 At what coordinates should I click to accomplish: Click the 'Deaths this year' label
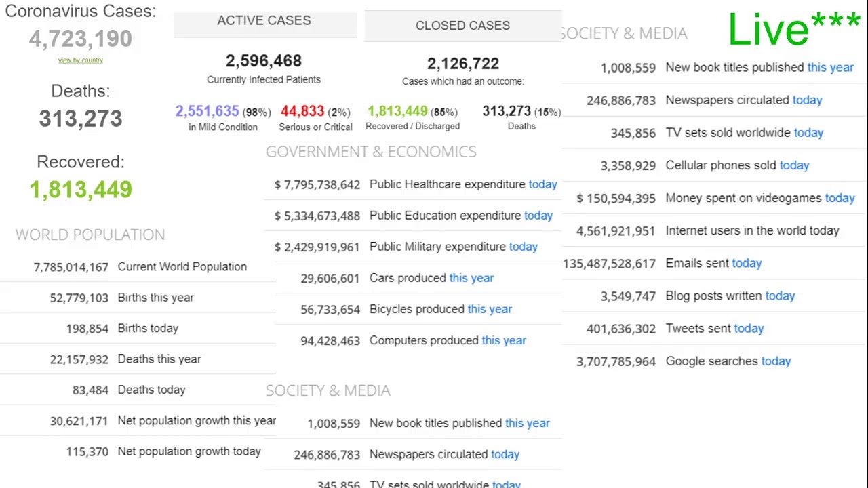pos(159,359)
